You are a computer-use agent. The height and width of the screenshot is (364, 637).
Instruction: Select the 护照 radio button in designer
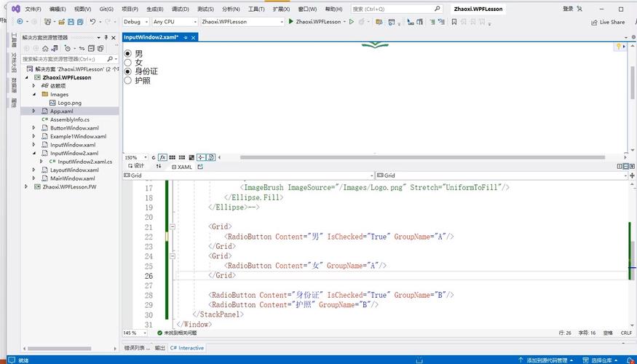(128, 80)
